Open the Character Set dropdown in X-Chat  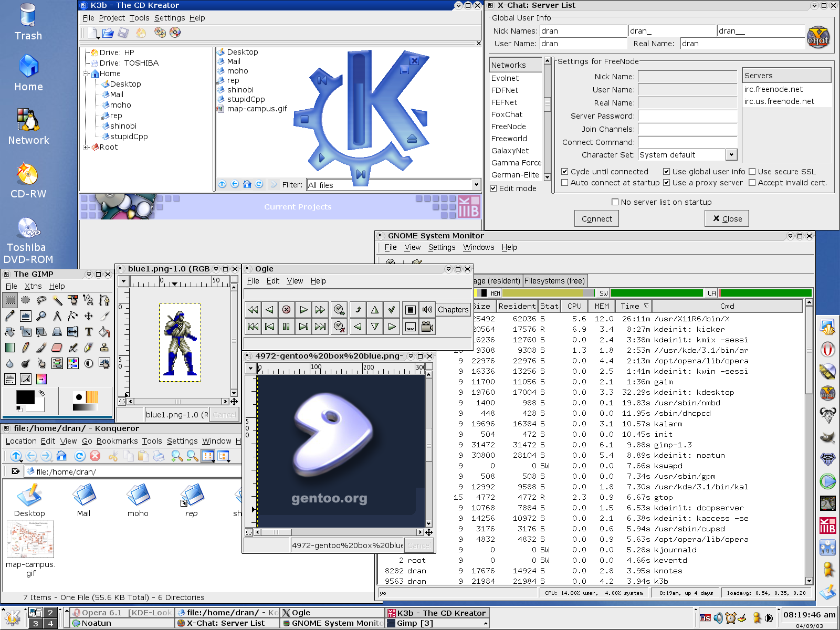731,155
